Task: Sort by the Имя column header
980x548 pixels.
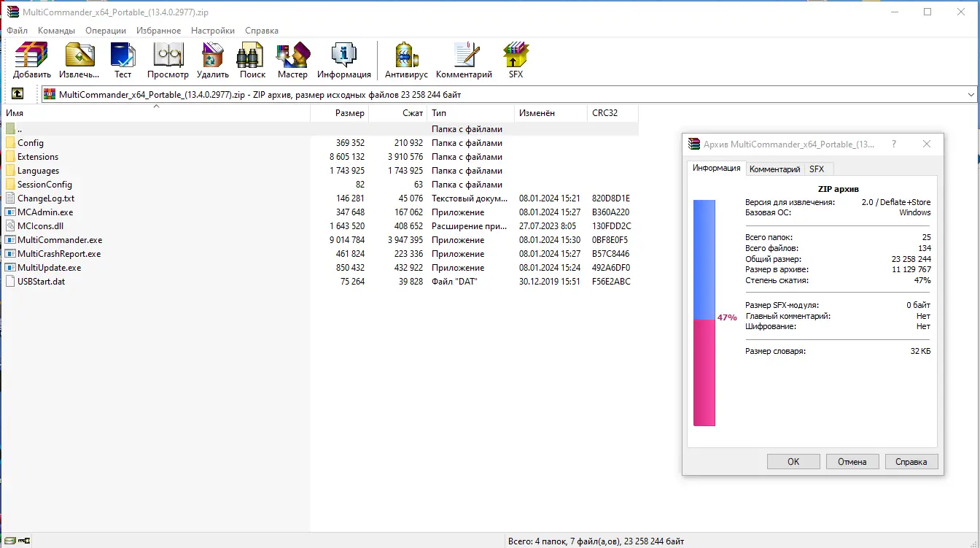Action: coord(157,113)
